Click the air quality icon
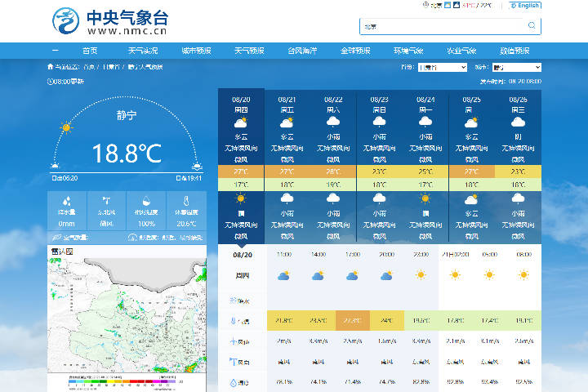The image size is (588, 392). click(56, 238)
